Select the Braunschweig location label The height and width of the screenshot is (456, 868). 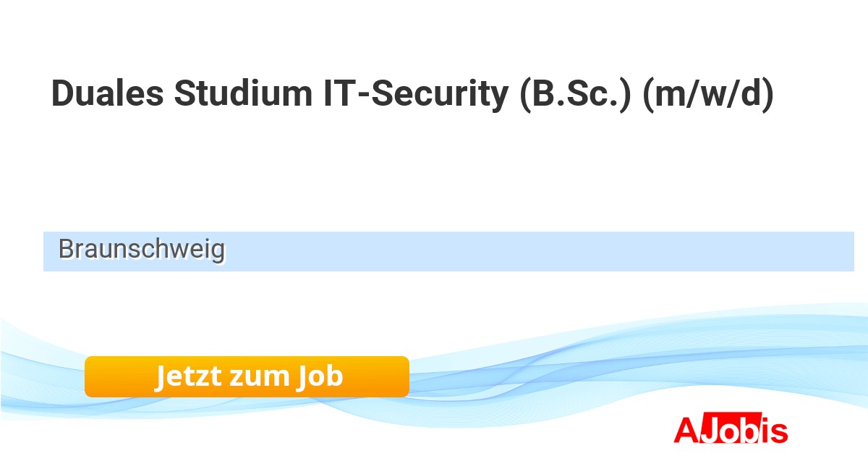tap(142, 250)
